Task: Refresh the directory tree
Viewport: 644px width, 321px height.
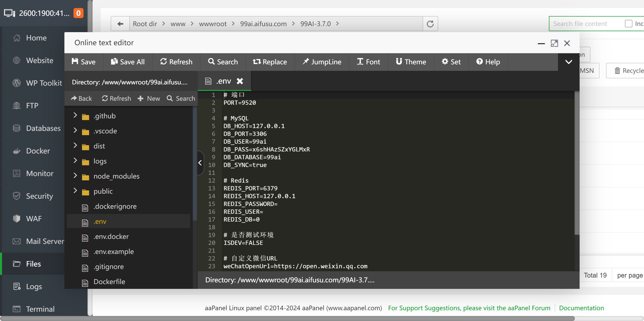Action: coord(116,98)
